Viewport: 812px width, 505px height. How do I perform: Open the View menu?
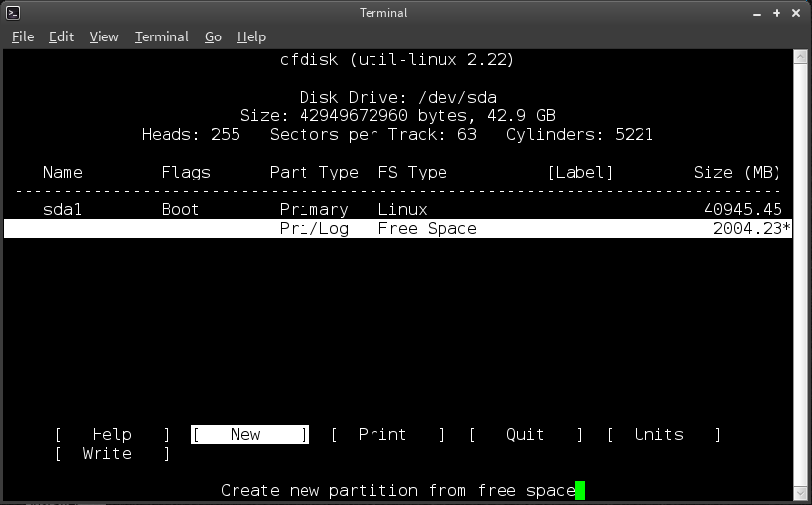pos(103,36)
